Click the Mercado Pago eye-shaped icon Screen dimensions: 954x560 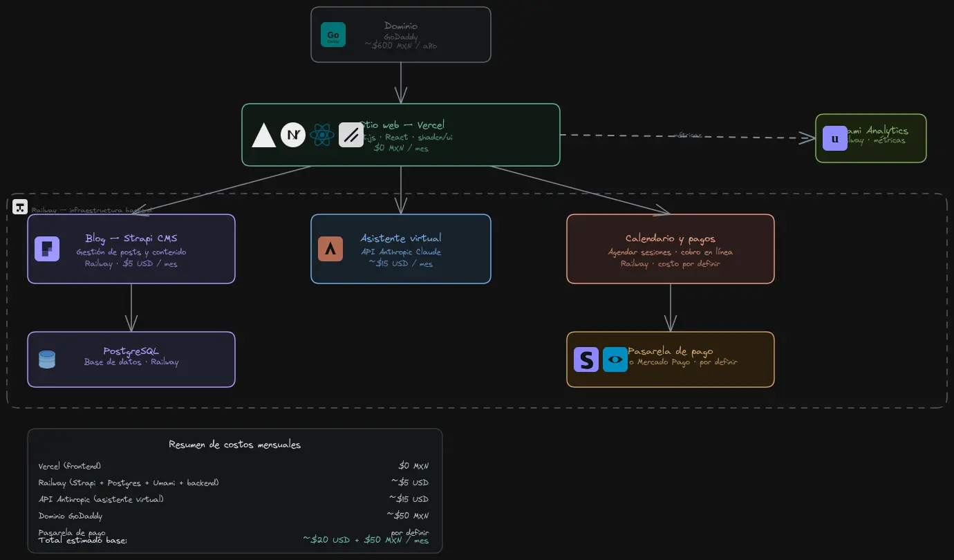coord(615,360)
